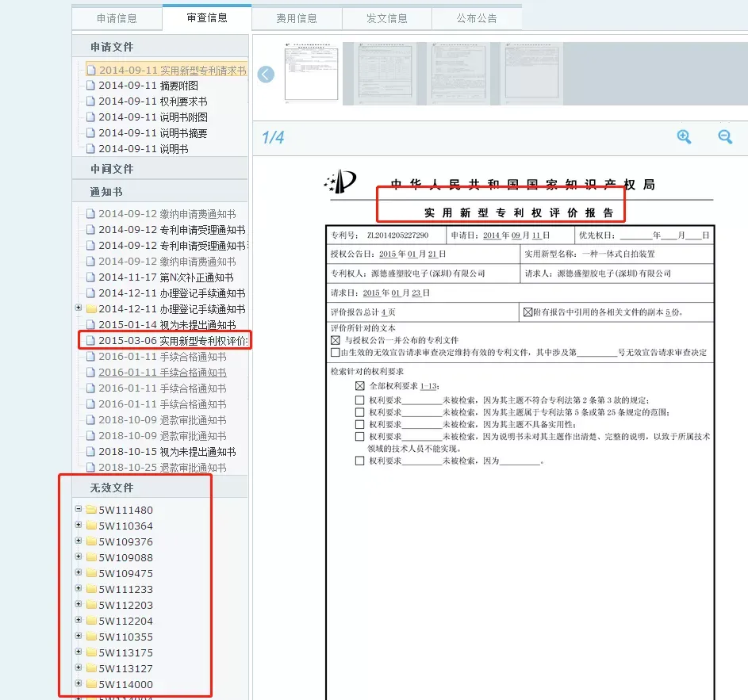
Task: Click the document icon beside 2014-11-17 第N次补正通知书
Action: coord(90,277)
